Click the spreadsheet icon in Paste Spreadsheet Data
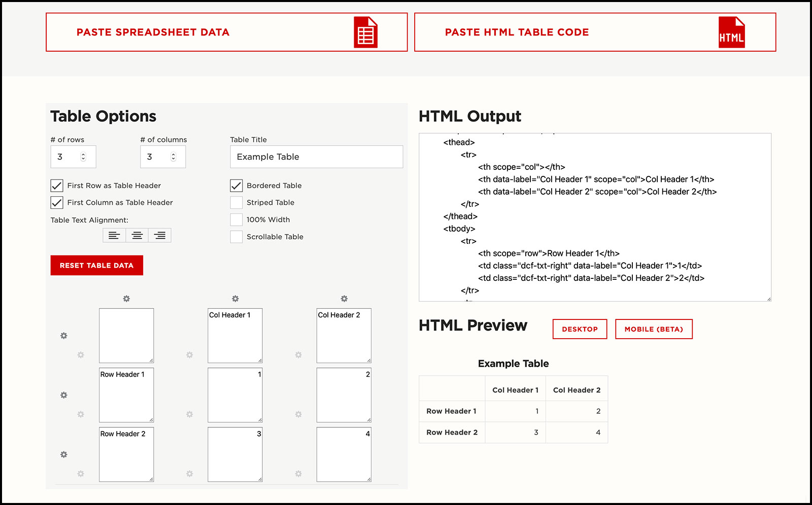 [x=365, y=32]
